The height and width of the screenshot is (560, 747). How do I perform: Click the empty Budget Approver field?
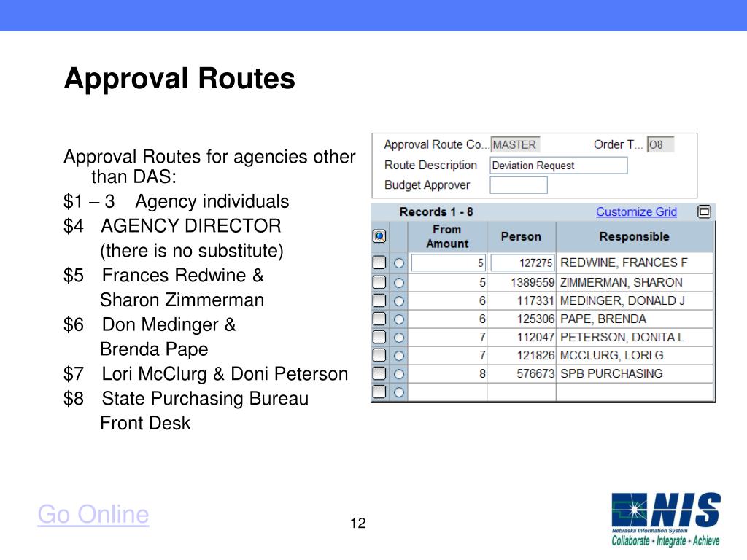click(x=519, y=184)
